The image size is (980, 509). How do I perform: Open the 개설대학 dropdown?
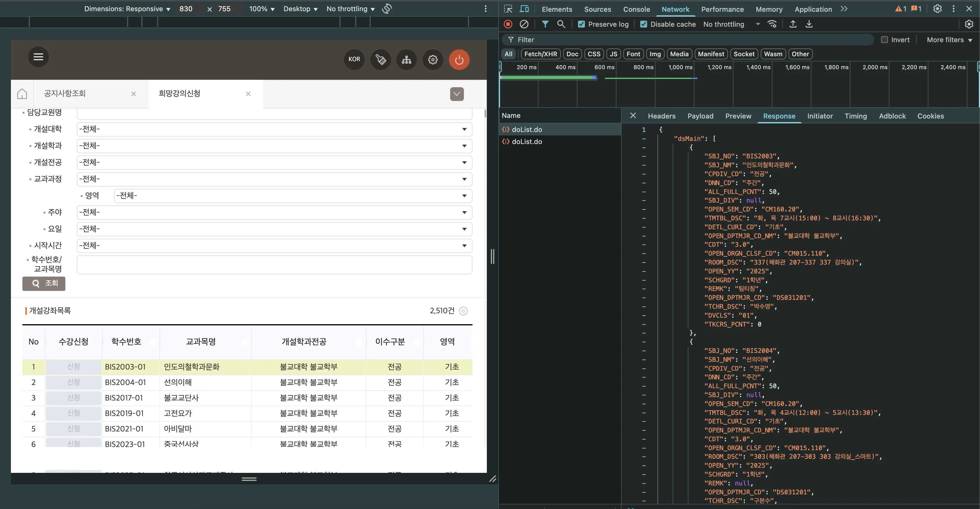[x=274, y=129]
